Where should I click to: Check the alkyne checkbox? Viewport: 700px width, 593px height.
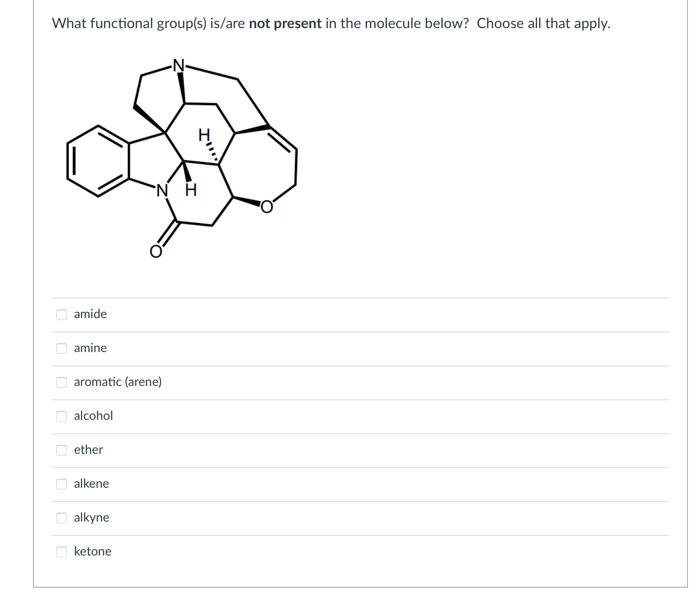[62, 518]
